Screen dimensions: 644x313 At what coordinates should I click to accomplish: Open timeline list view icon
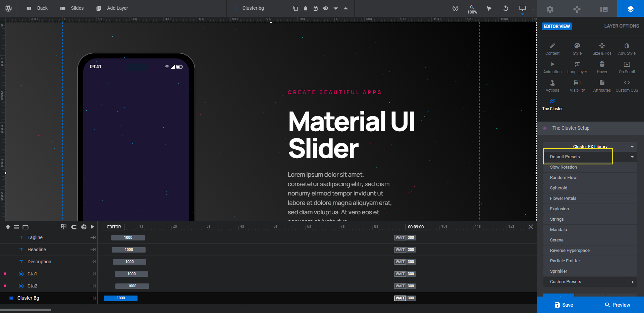coord(16,227)
